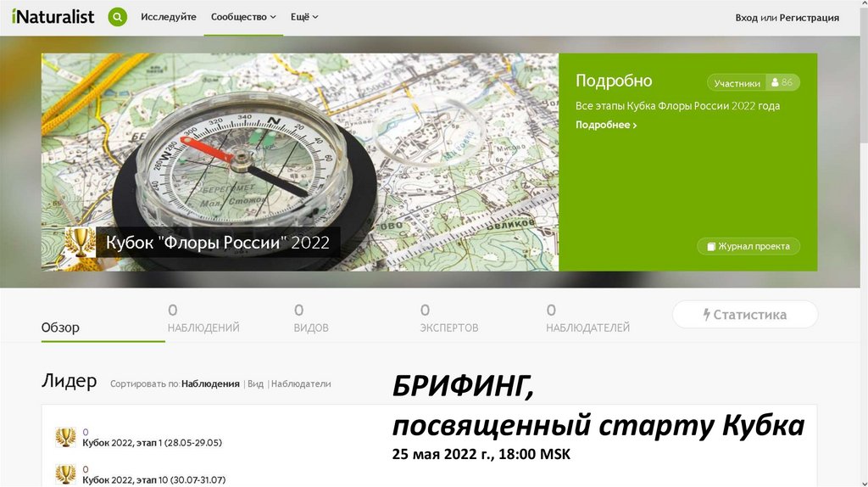Screen dimensions: 868x487
Task: Switch to the Экспертов tab
Action: coord(449,318)
